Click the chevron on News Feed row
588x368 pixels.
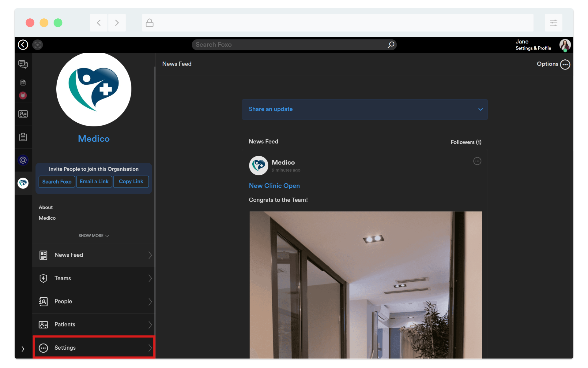click(150, 255)
